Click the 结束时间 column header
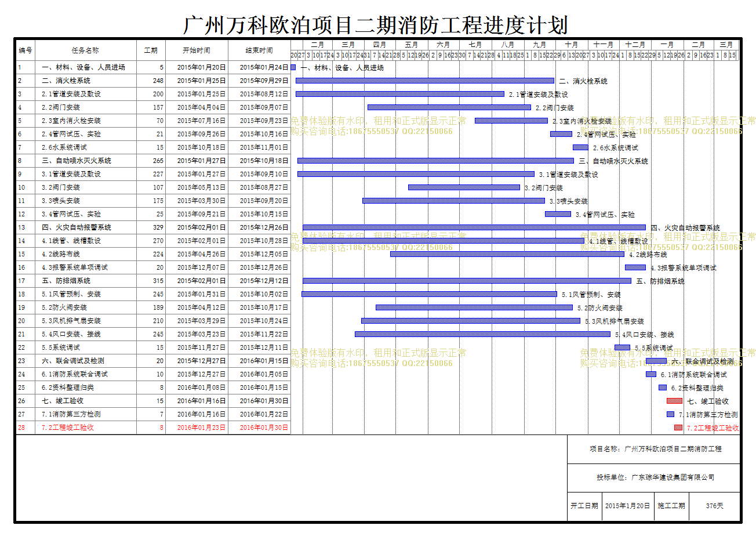Image resolution: width=756 pixels, height=536 pixels. point(259,50)
